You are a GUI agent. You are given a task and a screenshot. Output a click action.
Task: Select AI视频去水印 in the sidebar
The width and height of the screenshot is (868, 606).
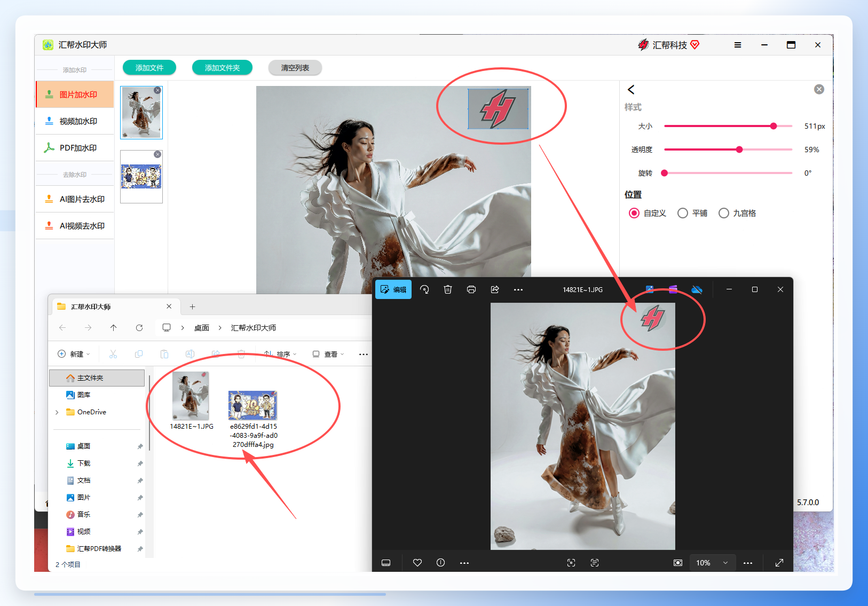click(x=75, y=226)
